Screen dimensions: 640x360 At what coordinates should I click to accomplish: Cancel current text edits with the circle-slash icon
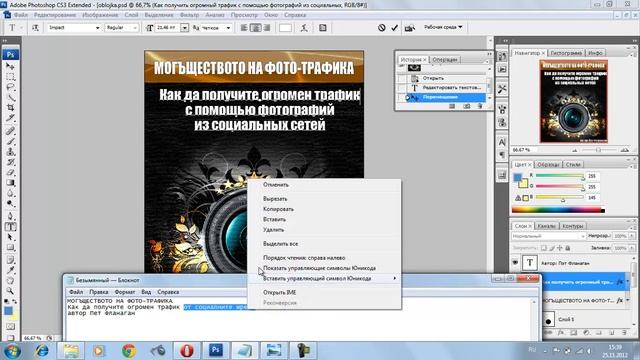382,28
